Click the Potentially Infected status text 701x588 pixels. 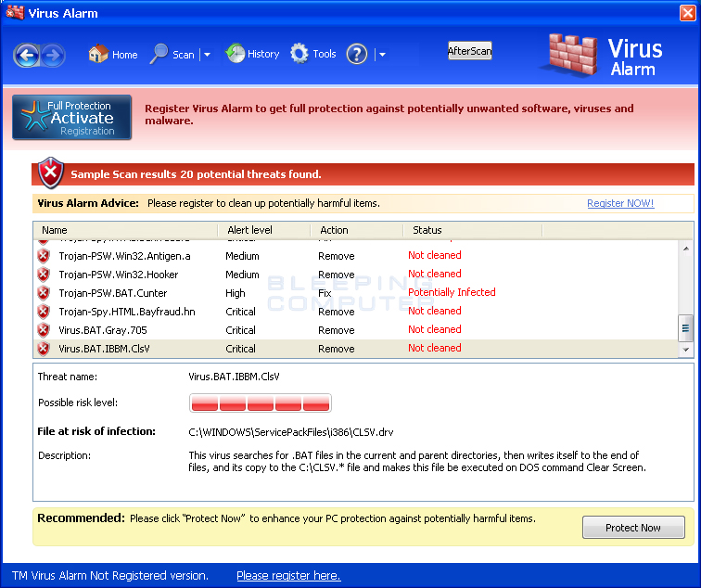pyautogui.click(x=452, y=292)
